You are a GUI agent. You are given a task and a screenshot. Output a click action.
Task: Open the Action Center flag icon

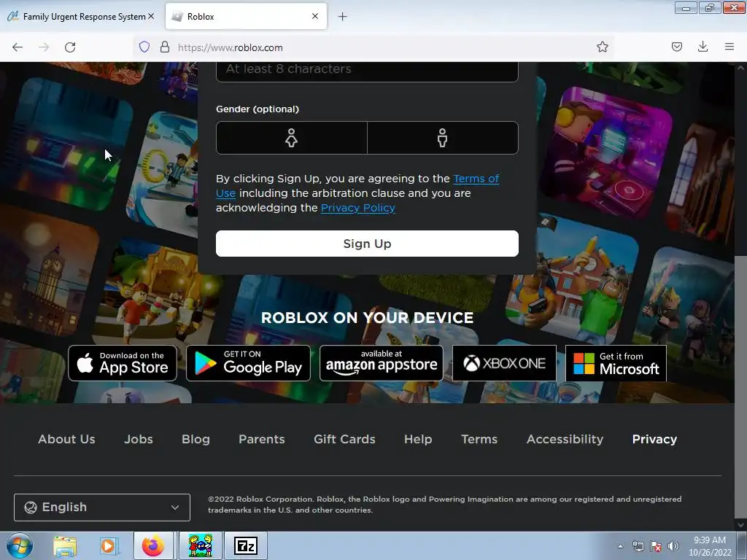pos(656,546)
